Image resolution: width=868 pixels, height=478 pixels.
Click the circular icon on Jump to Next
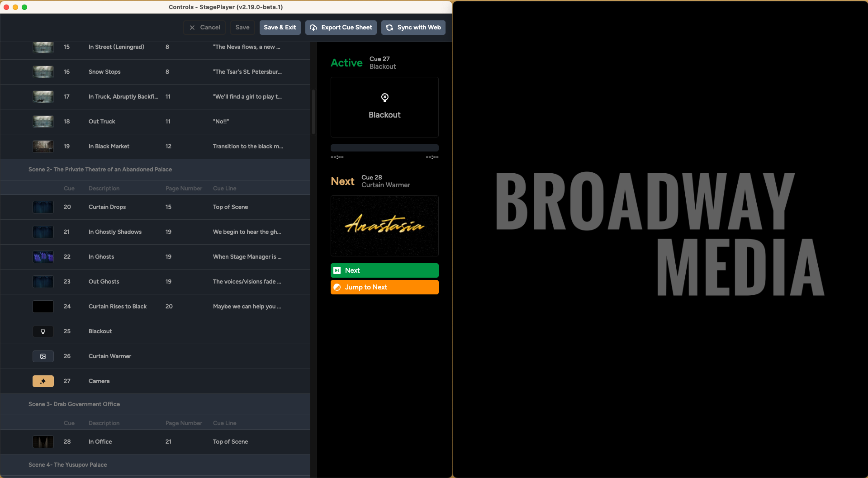point(337,287)
